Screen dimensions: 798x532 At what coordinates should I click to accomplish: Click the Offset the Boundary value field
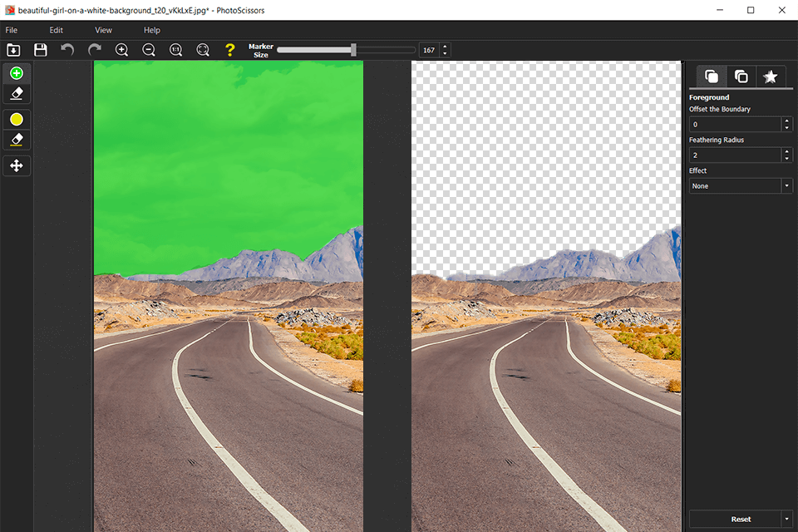point(735,124)
